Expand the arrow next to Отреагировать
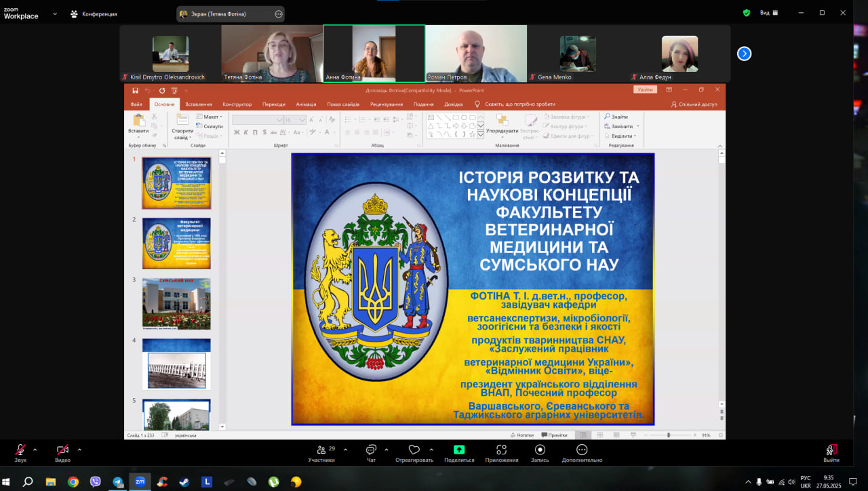 (x=431, y=449)
